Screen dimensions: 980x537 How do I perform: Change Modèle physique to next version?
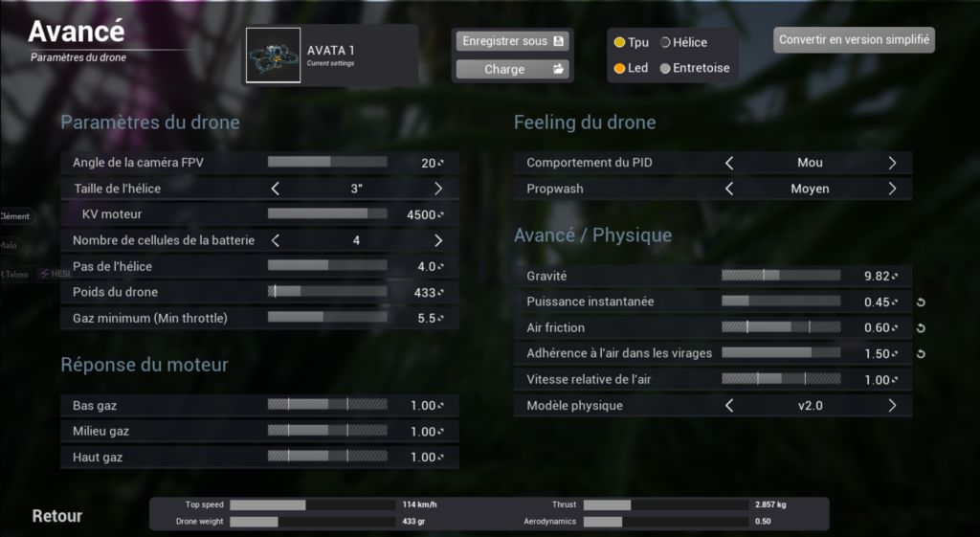tap(892, 406)
